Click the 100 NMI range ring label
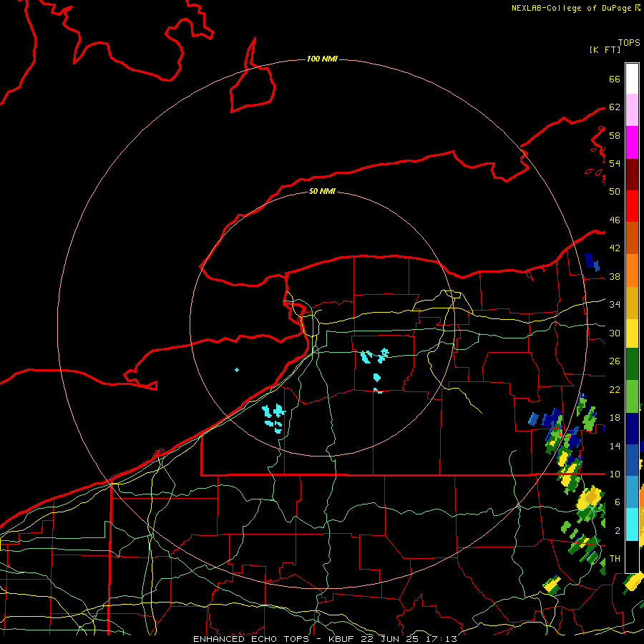 [x=322, y=59]
